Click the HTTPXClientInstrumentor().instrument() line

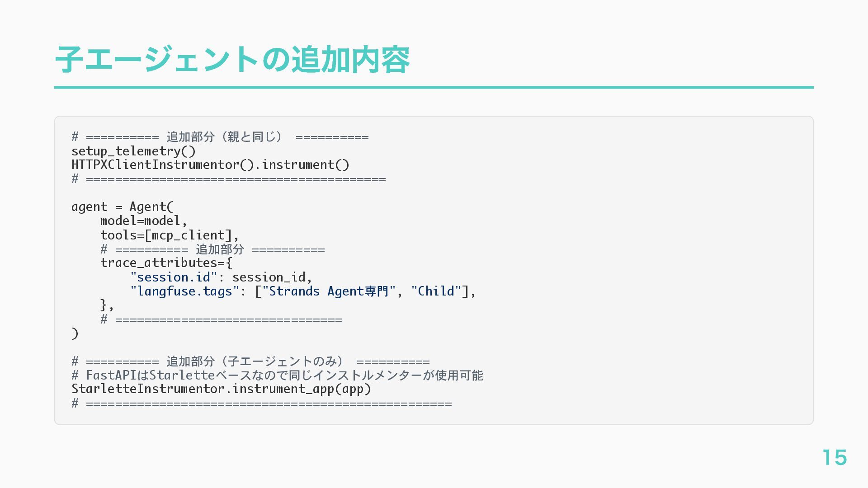tap(210, 165)
